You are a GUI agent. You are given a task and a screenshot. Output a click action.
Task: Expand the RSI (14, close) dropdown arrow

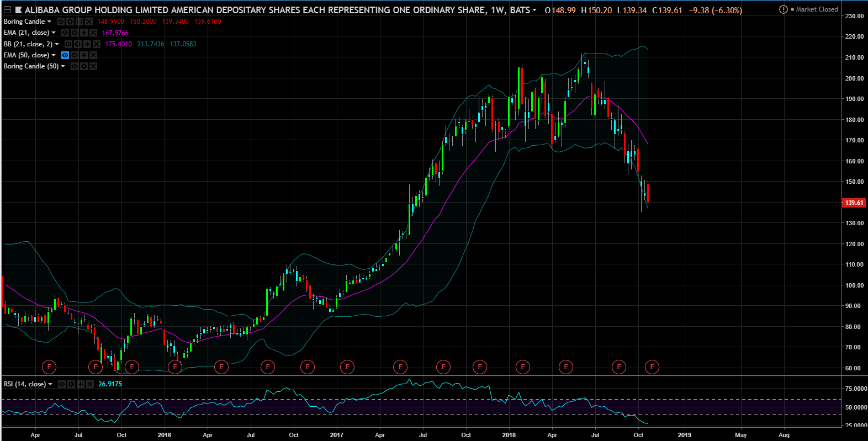point(50,384)
